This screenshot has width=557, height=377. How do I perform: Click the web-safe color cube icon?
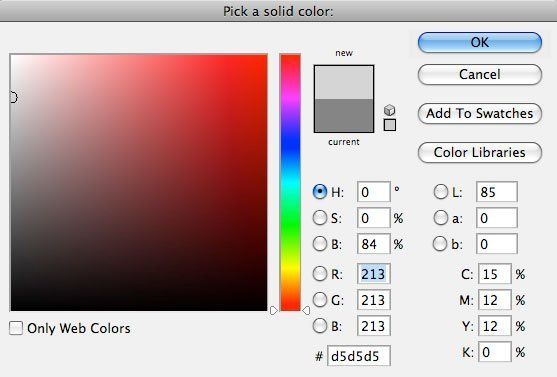(x=390, y=110)
